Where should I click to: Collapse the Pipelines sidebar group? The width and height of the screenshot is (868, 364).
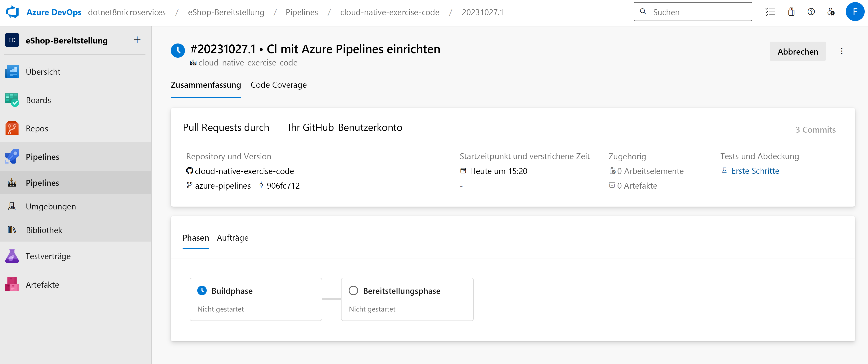click(43, 156)
